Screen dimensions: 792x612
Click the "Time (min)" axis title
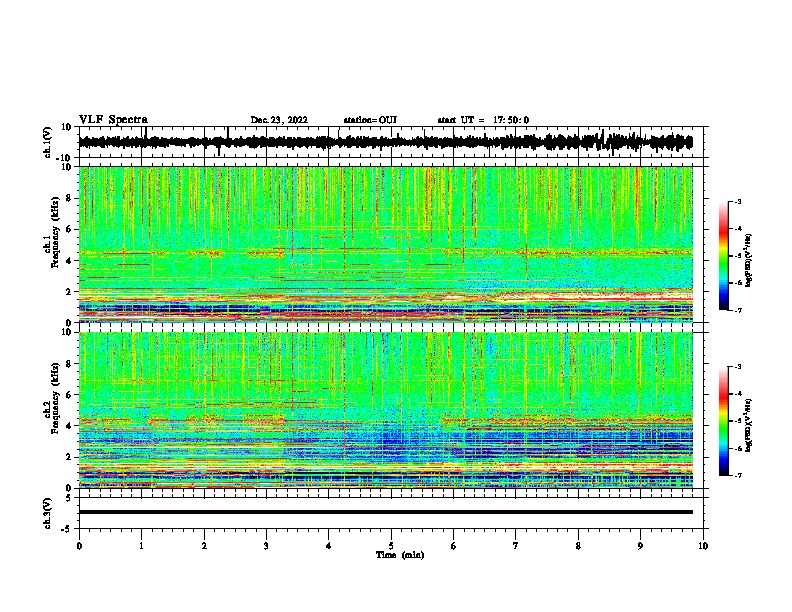point(400,555)
